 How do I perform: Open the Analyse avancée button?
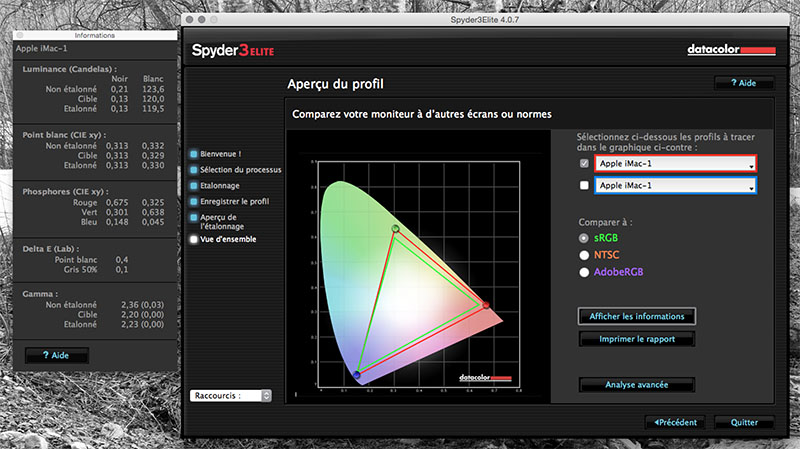637,385
